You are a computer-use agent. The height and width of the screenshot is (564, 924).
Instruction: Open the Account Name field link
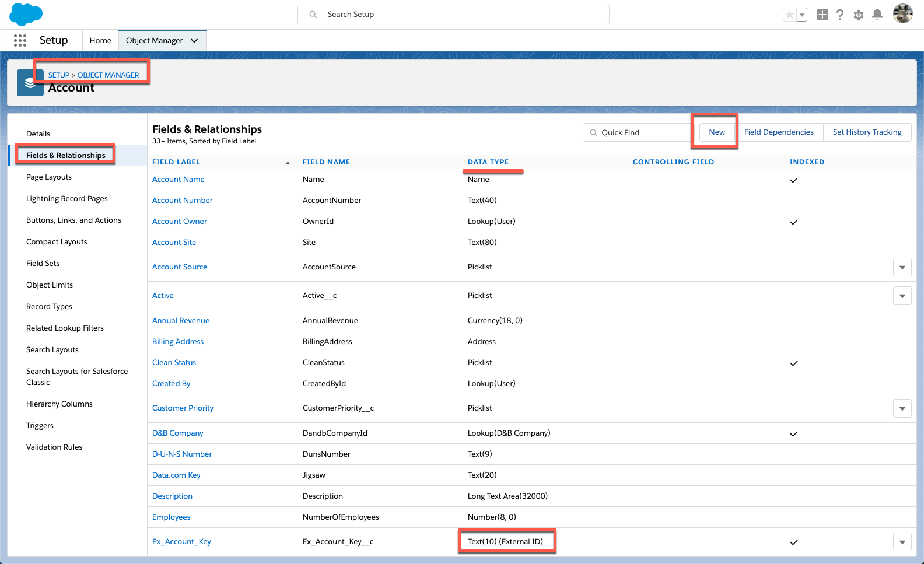coord(178,180)
